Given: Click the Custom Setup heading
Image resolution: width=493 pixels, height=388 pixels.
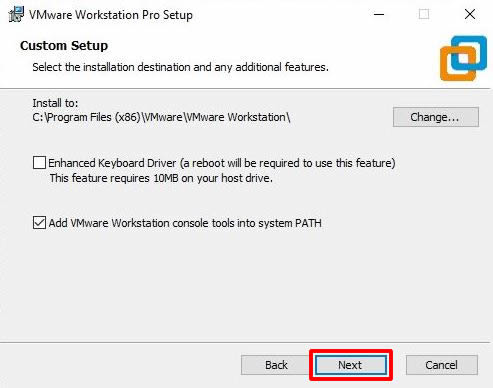Looking at the screenshot, I should 64,46.
